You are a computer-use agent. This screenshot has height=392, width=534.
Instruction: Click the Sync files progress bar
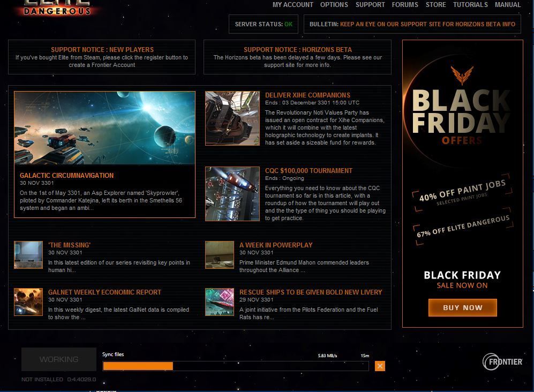pyautogui.click(x=236, y=366)
